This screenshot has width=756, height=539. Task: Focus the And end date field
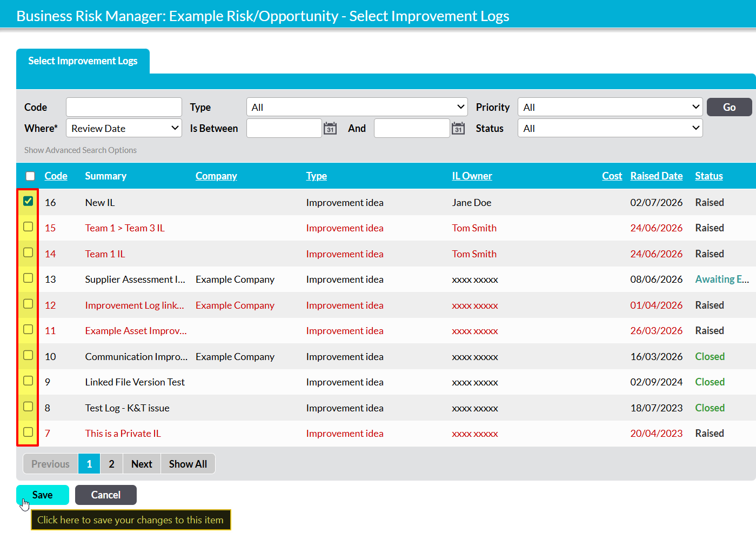pyautogui.click(x=412, y=128)
